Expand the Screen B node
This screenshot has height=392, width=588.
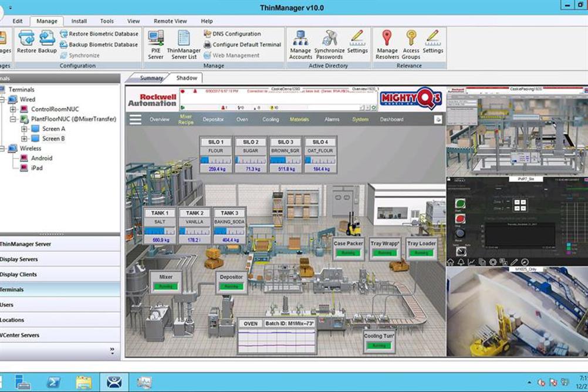25,138
